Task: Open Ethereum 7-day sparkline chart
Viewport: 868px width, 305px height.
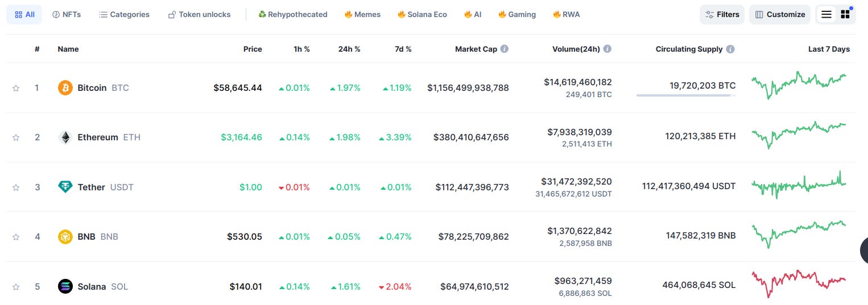Action: pos(799,135)
